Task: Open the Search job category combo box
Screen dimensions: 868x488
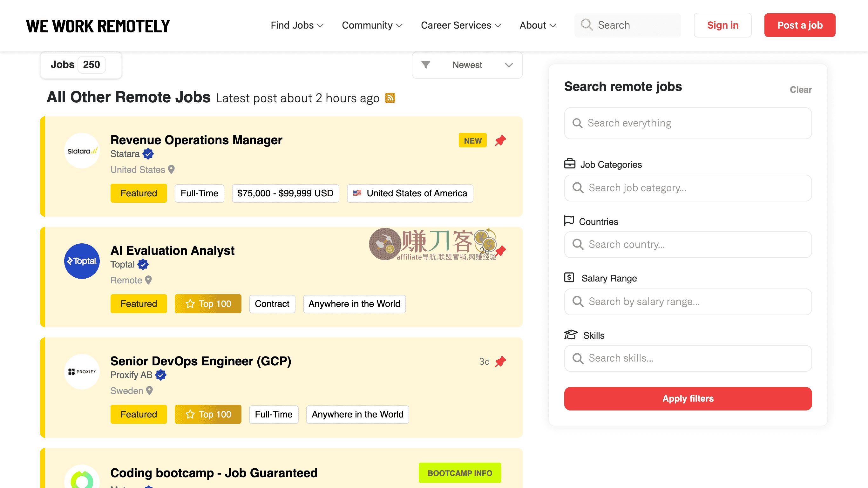Action: tap(688, 188)
